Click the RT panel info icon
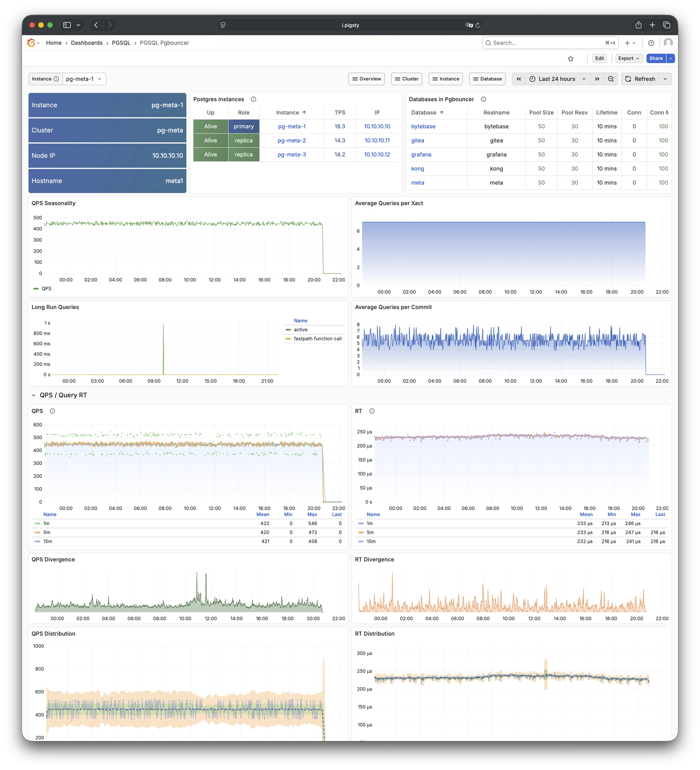This screenshot has height=770, width=700. [372, 411]
